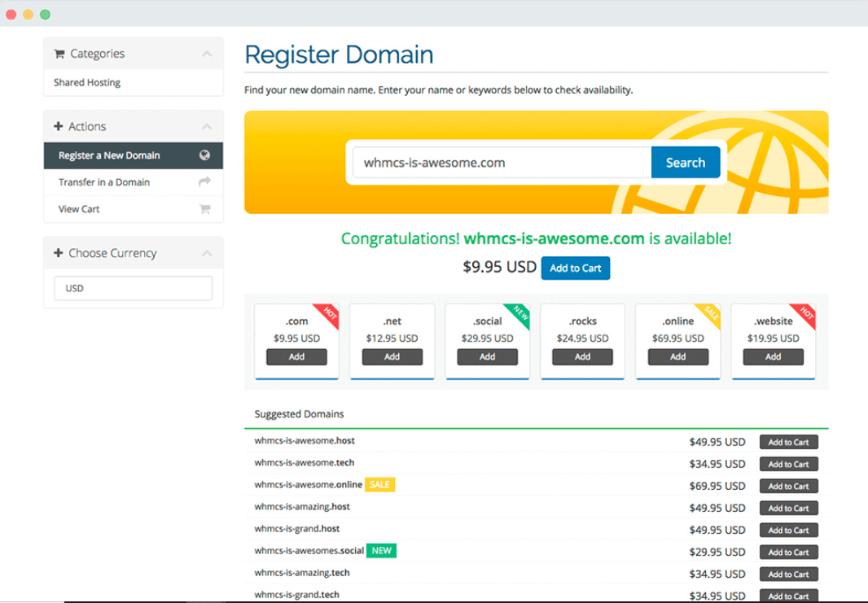Add whmcs-is-awesome.tech to cart
The width and height of the screenshot is (868, 603).
coord(789,464)
